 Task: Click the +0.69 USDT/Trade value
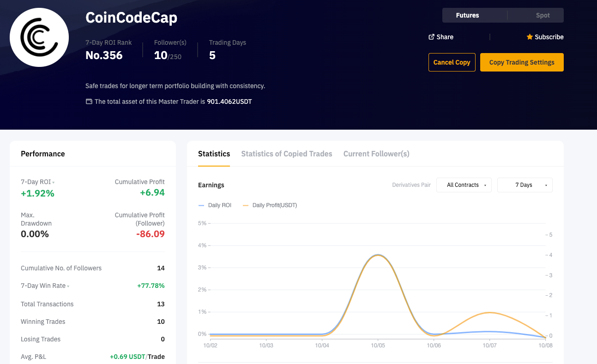(137, 357)
